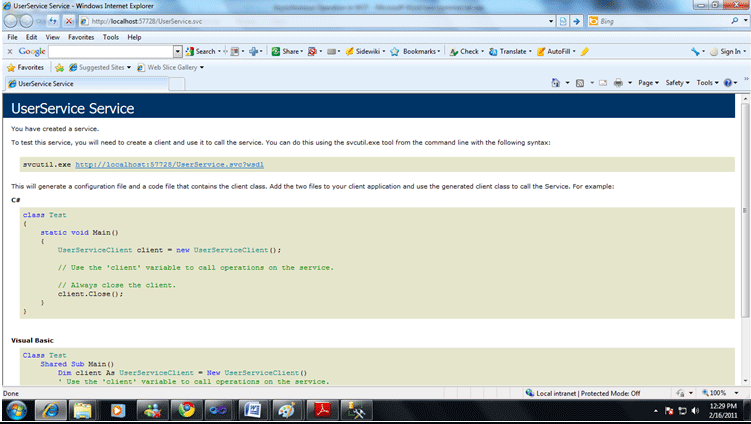Expand the Print dropdown arrow
751x424 pixels.
[x=630, y=83]
